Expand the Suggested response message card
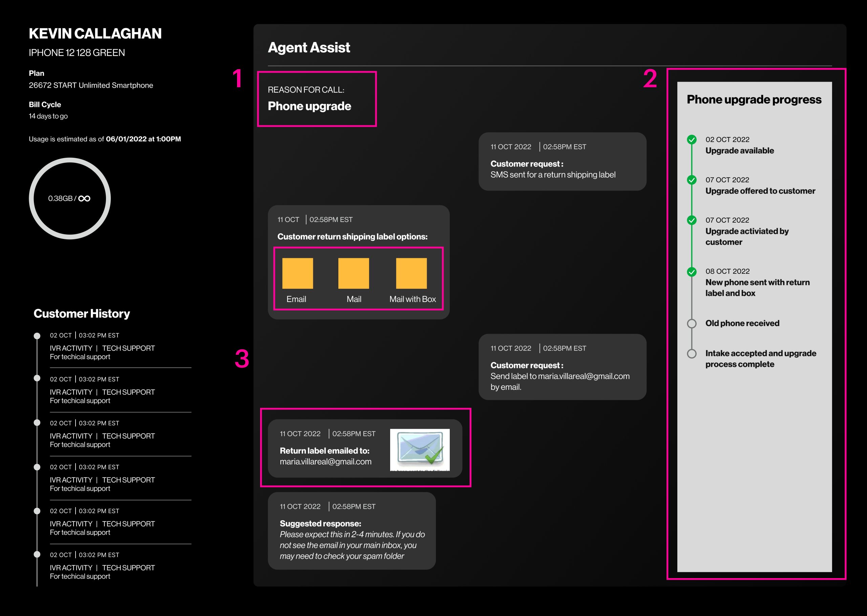This screenshot has width=867, height=616. click(x=351, y=531)
